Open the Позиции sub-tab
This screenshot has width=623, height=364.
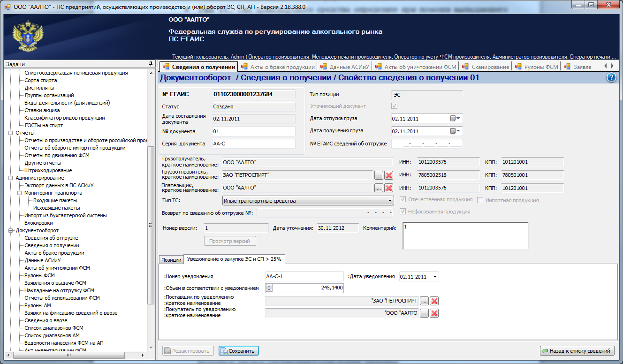click(x=171, y=260)
